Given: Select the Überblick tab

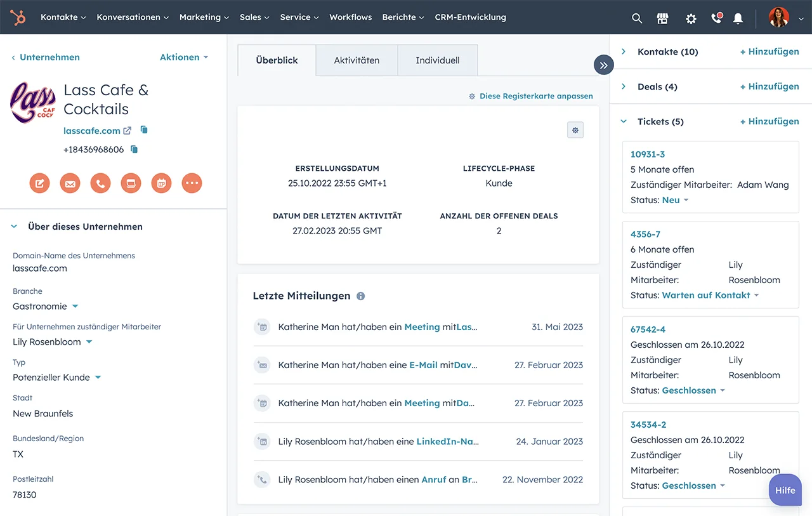Looking at the screenshot, I should tap(277, 60).
